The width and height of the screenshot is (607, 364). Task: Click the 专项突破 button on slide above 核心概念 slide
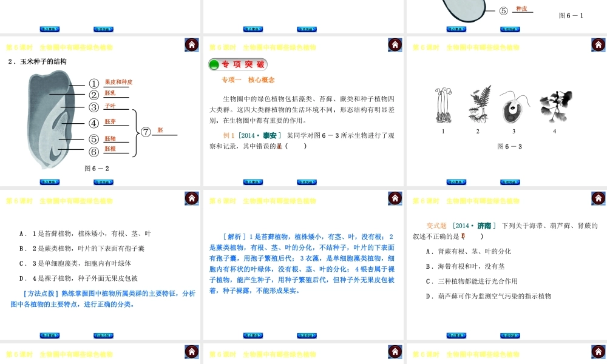click(307, 29)
